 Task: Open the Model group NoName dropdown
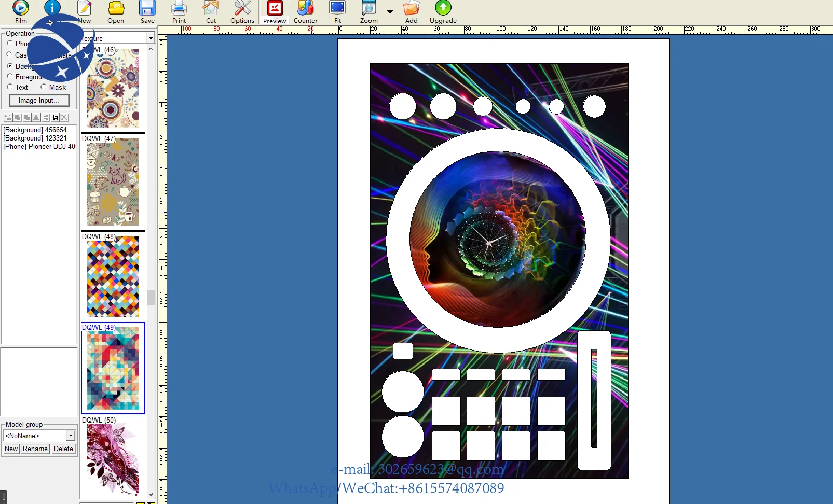[71, 436]
